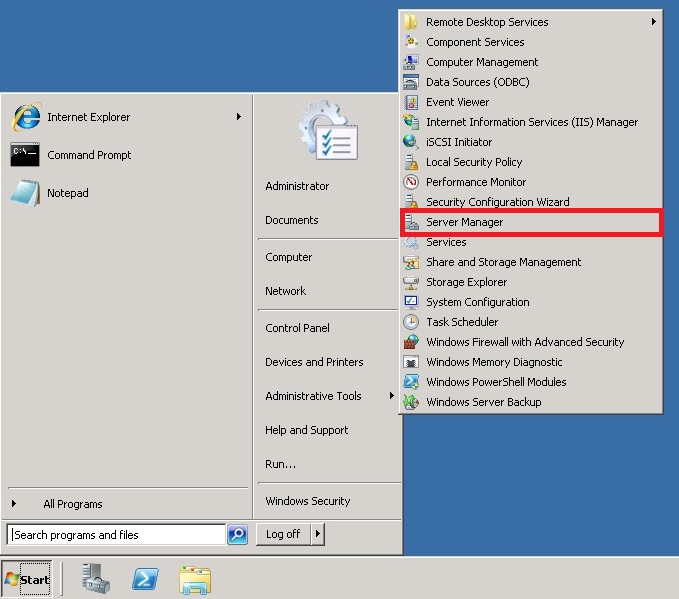Open the Command Prompt icon
The height and width of the screenshot is (599, 679).
point(25,155)
